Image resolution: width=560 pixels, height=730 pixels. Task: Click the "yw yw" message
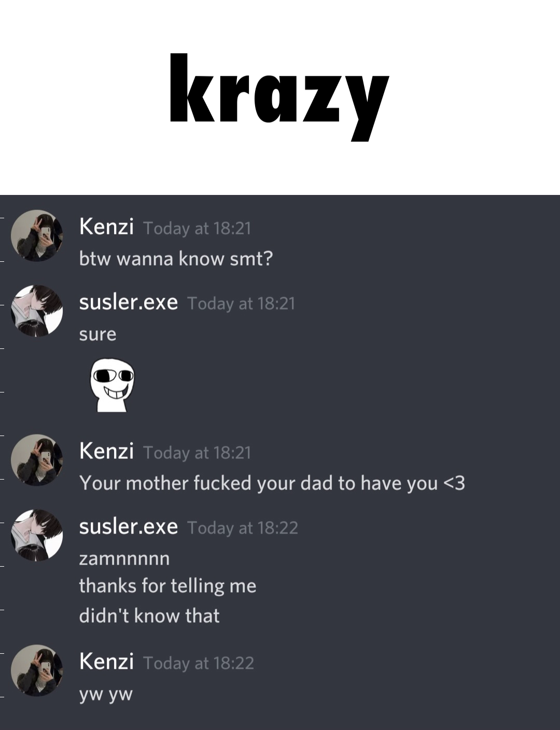click(x=106, y=694)
